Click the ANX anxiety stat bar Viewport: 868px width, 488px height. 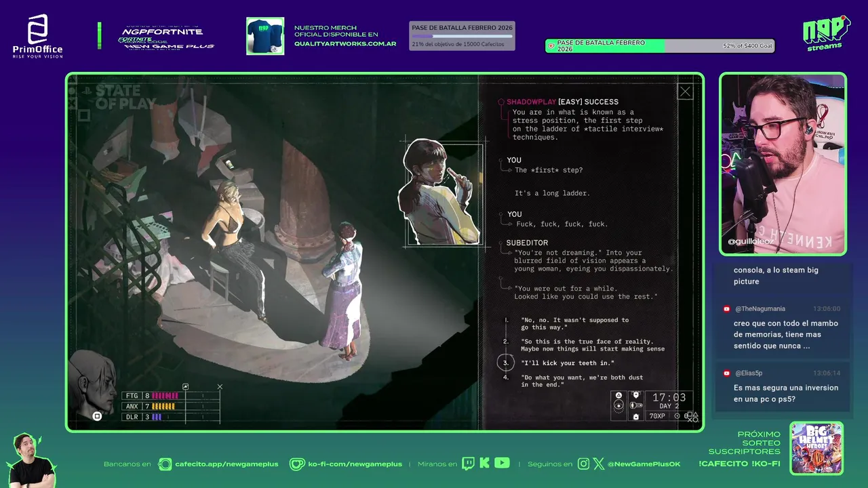click(172, 406)
